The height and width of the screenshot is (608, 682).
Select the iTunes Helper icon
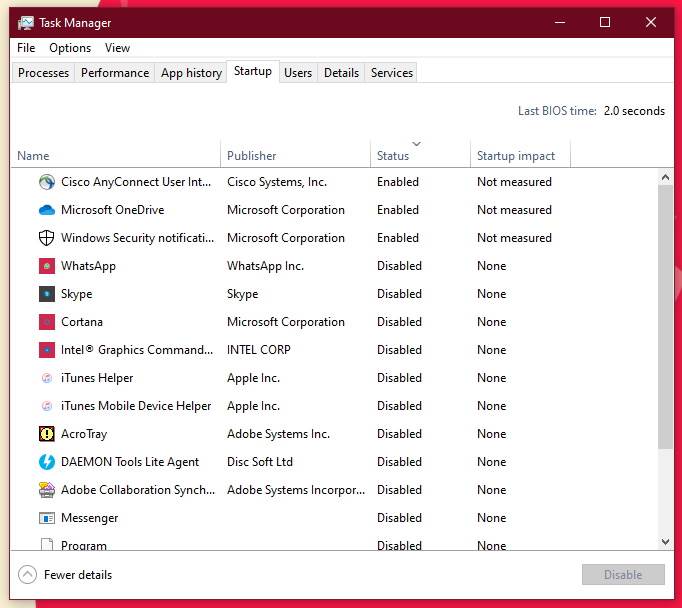(46, 378)
